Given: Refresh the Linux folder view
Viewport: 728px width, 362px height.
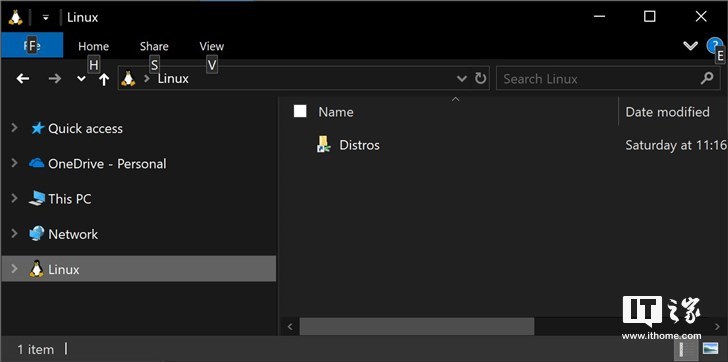Looking at the screenshot, I should (481, 78).
